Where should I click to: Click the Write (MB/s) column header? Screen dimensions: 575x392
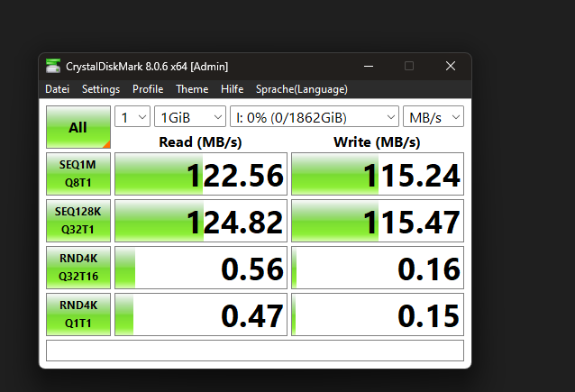point(377,142)
